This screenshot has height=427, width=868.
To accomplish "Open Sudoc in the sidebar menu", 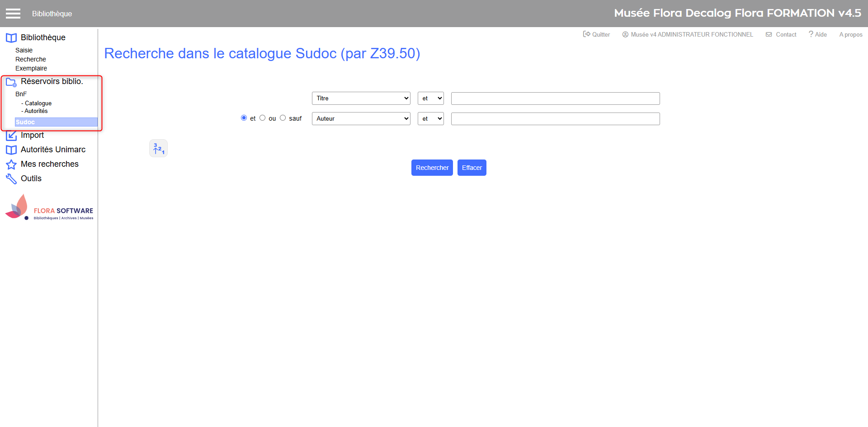I will pyautogui.click(x=25, y=122).
